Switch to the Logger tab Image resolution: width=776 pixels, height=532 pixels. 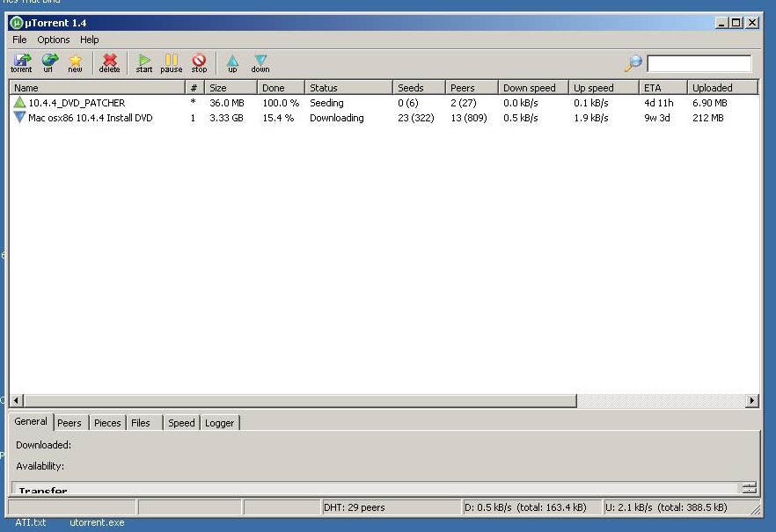click(219, 423)
